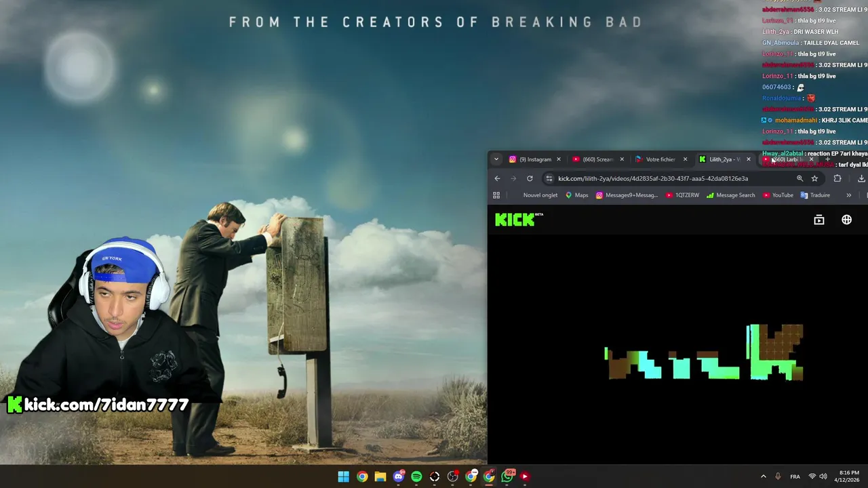This screenshot has height=488, width=868.
Task: Click the microphone tray icon
Action: (x=778, y=476)
